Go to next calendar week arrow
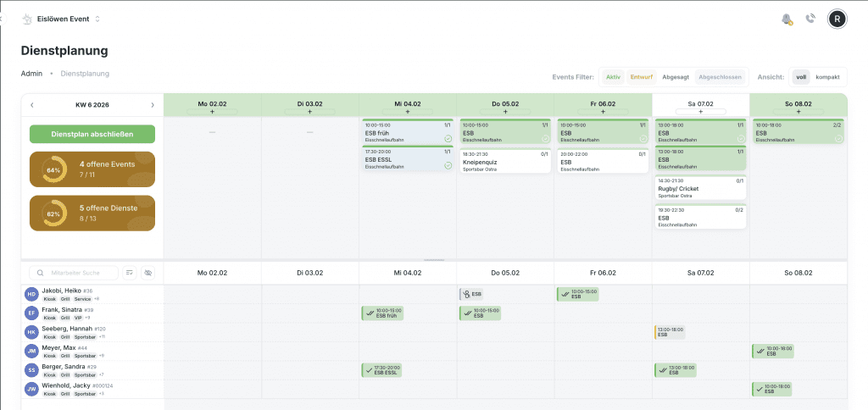The width and height of the screenshot is (868, 410). [x=153, y=105]
